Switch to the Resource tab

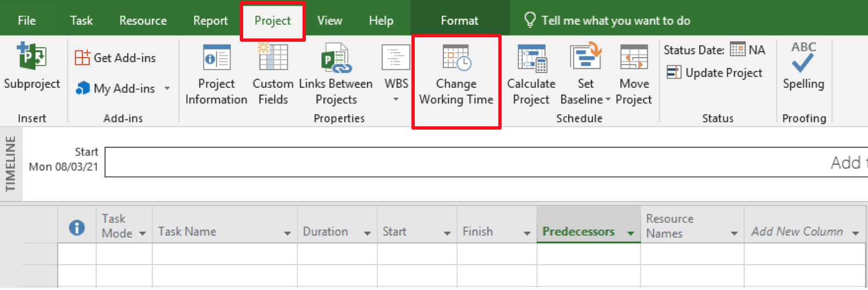click(x=143, y=20)
